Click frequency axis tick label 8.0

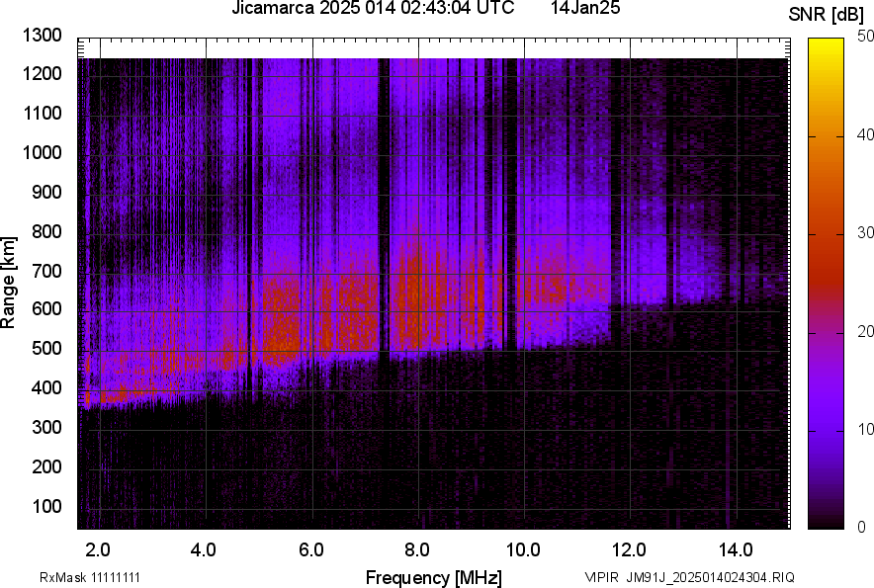417,550
